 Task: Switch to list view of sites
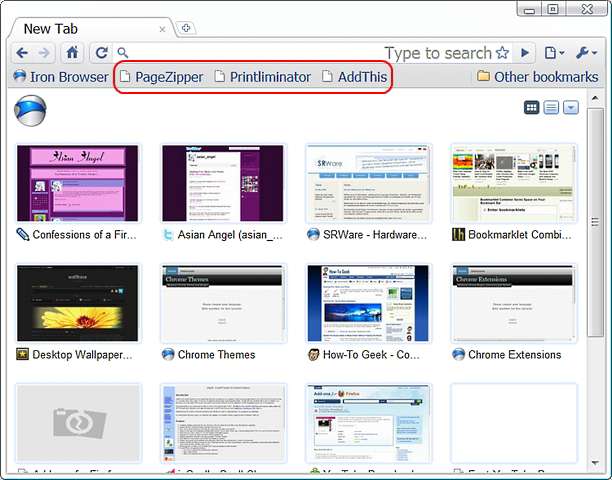(x=551, y=108)
